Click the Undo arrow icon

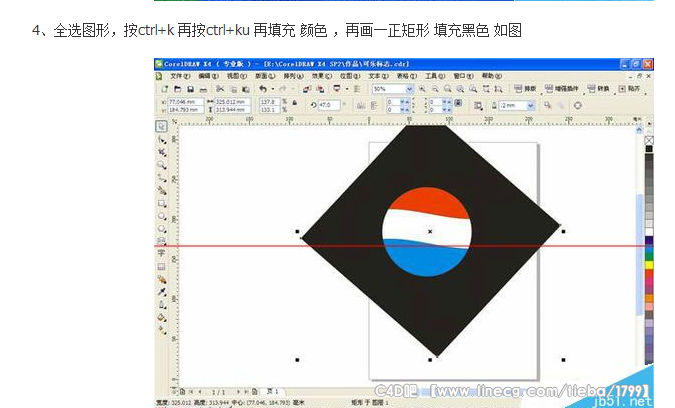(x=263, y=89)
